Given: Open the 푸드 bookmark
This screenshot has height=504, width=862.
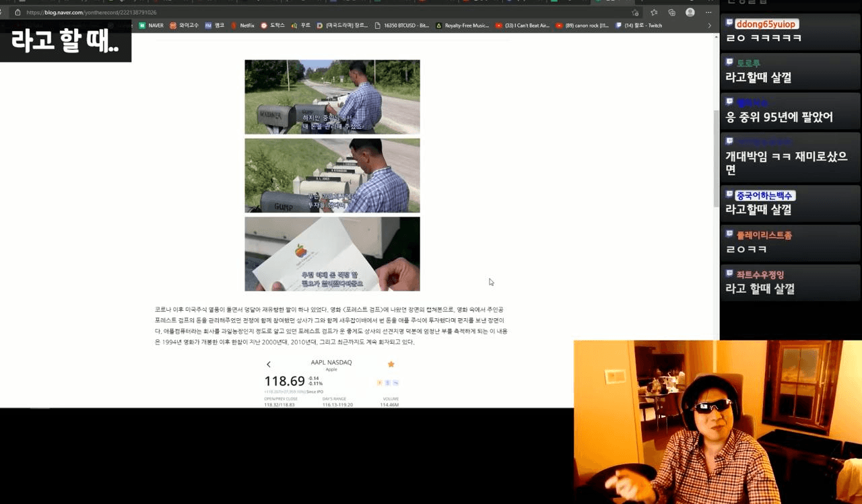Looking at the screenshot, I should tap(304, 25).
